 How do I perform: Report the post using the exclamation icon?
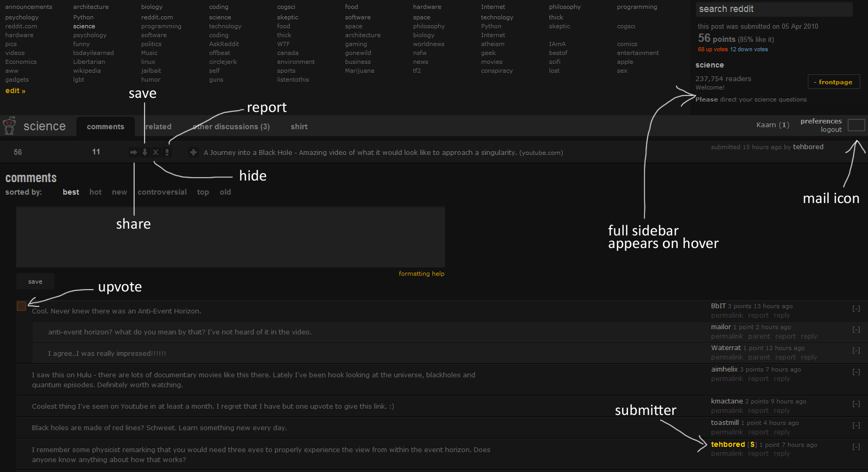pyautogui.click(x=167, y=152)
